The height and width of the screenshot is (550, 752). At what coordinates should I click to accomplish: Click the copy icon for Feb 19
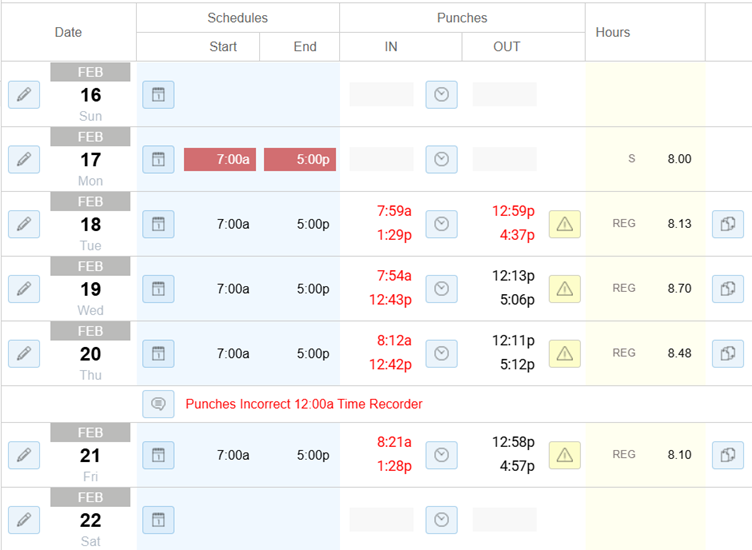(x=728, y=289)
